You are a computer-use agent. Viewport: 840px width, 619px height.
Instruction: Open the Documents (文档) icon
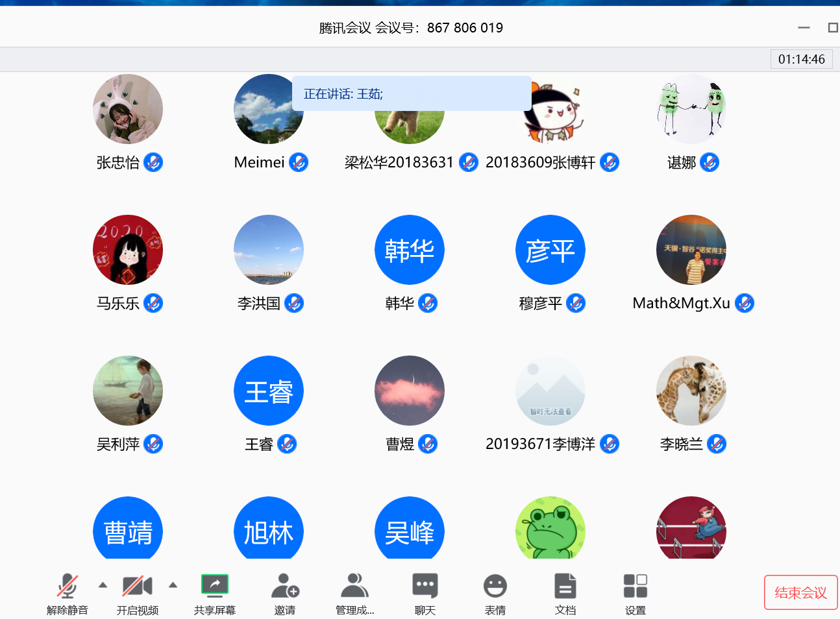pos(565,587)
